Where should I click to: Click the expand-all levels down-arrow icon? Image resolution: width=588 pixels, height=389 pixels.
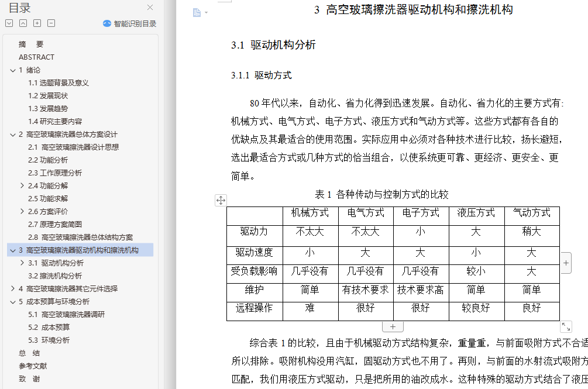[x=9, y=23]
